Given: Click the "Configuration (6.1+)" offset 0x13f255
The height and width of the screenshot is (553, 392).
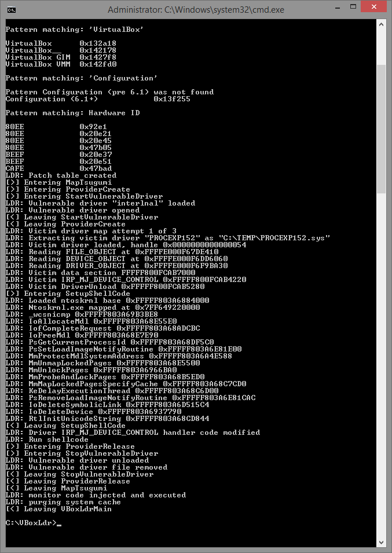Looking at the screenshot, I should pyautogui.click(x=172, y=99).
